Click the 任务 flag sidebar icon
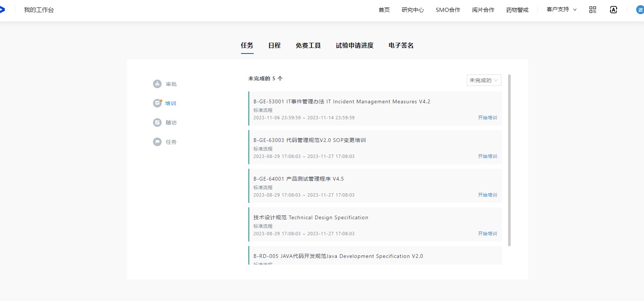This screenshot has height=301, width=644. tap(157, 142)
